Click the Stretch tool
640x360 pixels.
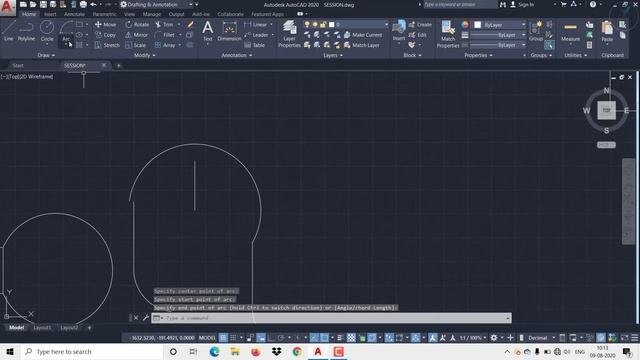point(107,45)
